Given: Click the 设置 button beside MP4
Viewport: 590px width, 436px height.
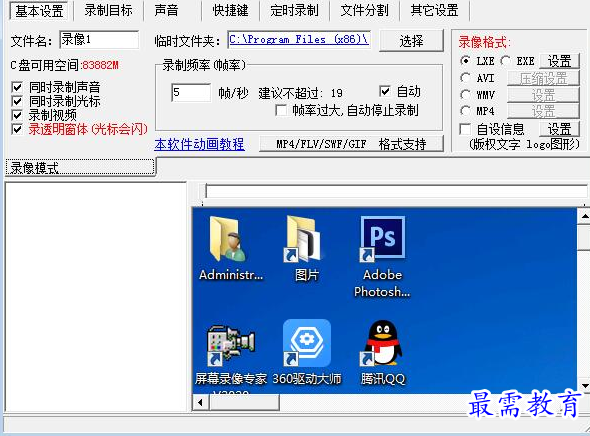Looking at the screenshot, I should click(x=543, y=111).
